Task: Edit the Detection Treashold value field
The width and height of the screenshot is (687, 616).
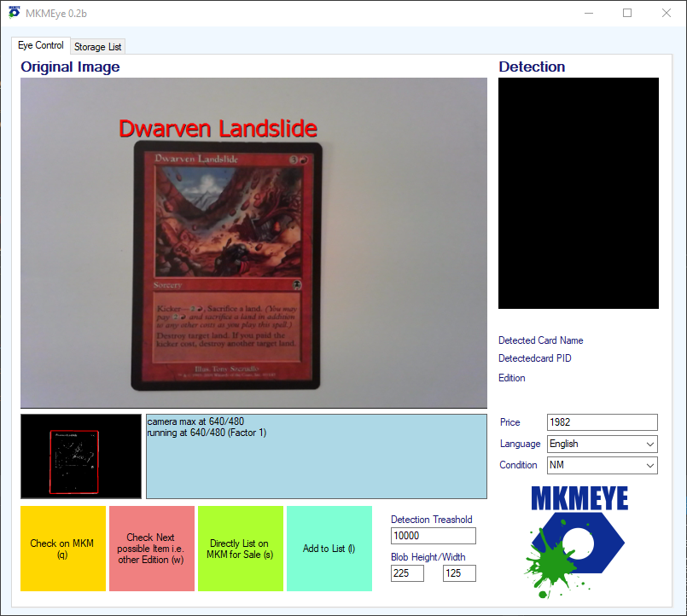Action: point(433,536)
